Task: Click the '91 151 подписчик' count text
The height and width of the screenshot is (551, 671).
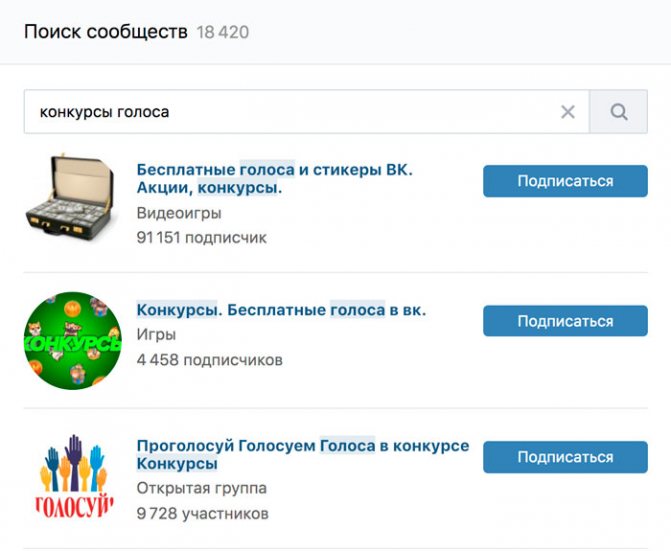Action: pos(202,237)
